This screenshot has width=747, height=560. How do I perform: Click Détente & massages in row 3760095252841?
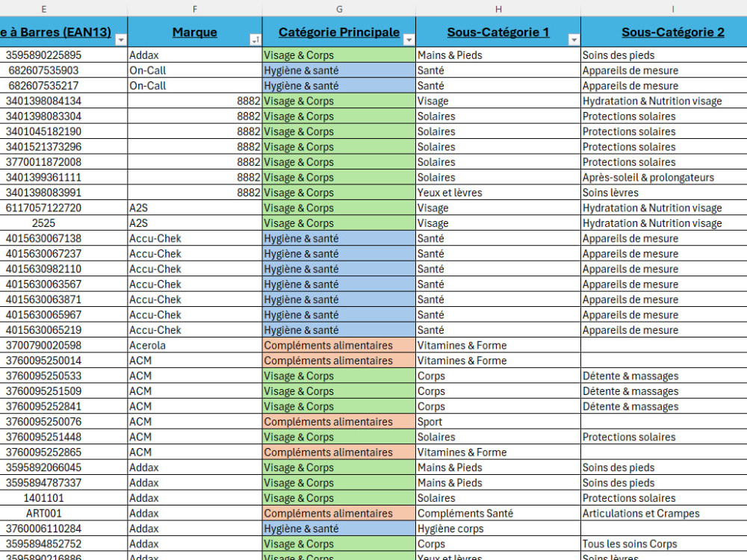pyautogui.click(x=664, y=407)
